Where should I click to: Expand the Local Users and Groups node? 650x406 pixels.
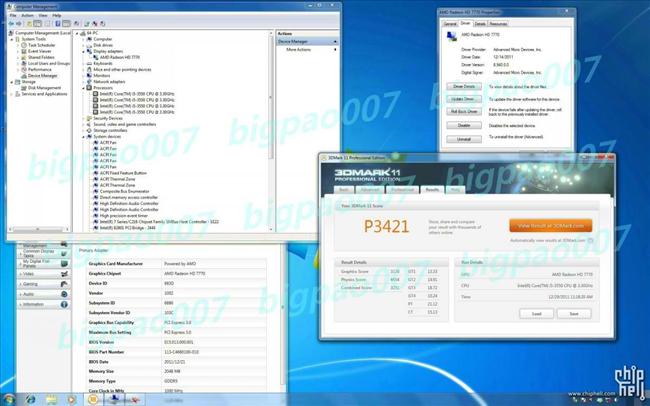click(18, 63)
